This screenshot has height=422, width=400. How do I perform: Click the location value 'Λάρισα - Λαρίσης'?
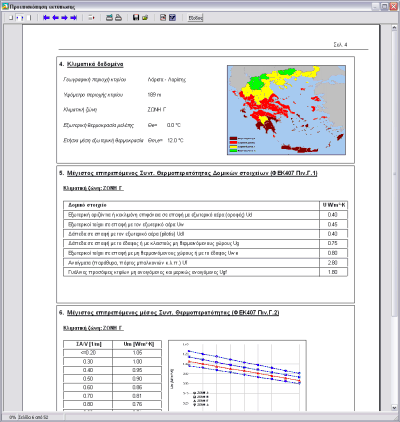tap(167, 80)
